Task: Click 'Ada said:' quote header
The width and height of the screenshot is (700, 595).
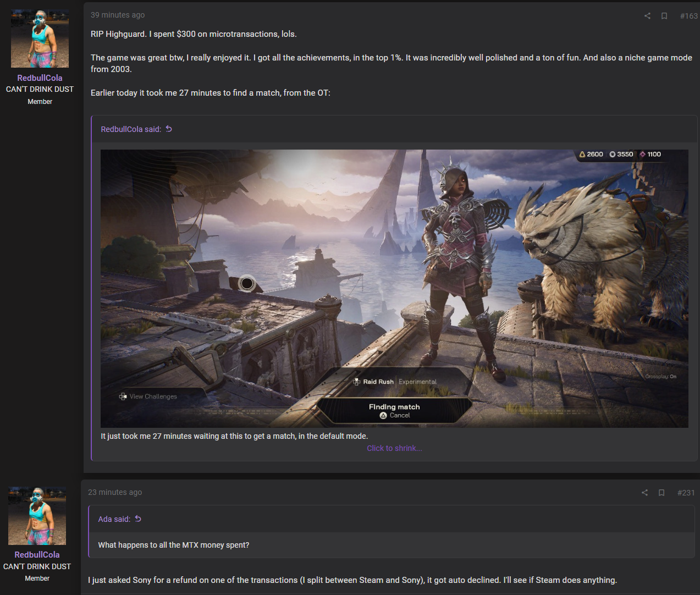Action: (x=114, y=519)
